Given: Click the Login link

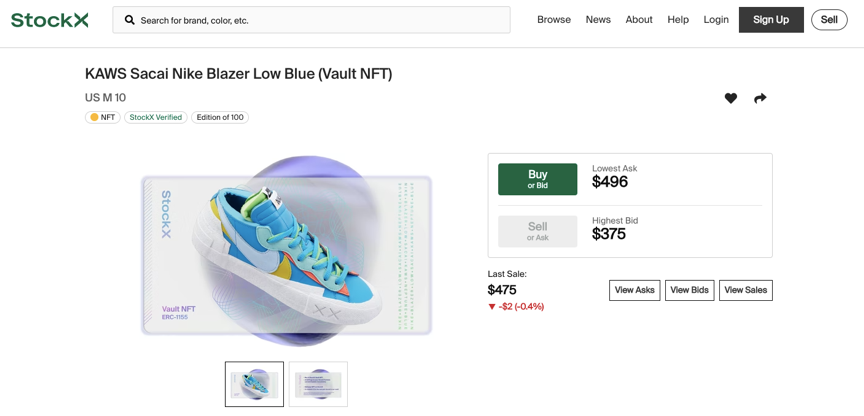Looking at the screenshot, I should tap(716, 20).
